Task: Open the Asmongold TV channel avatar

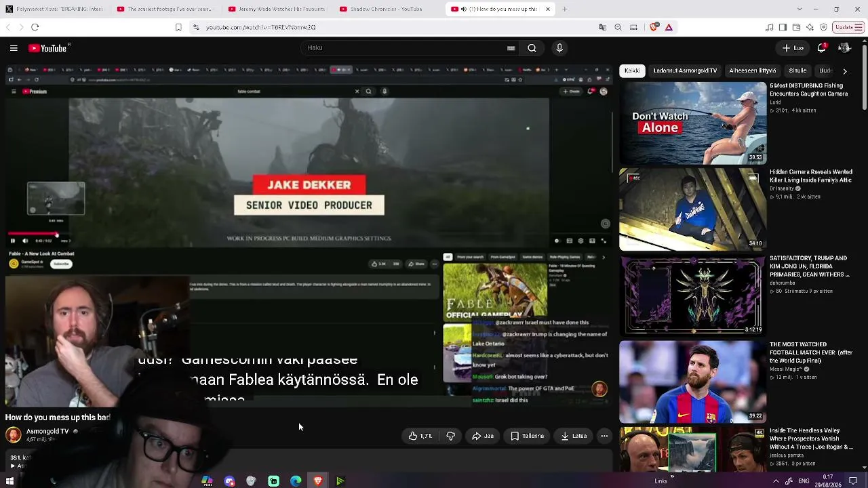Action: (14, 435)
